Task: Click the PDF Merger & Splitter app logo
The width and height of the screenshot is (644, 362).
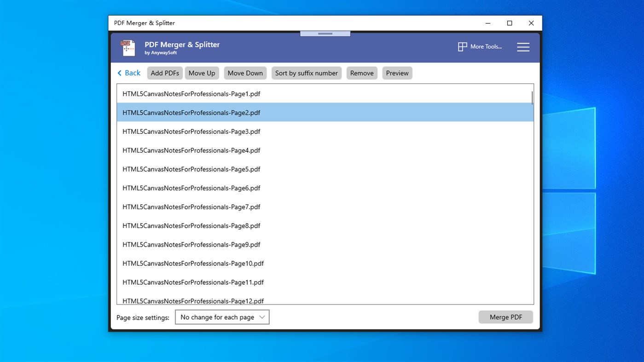Action: coord(127,47)
